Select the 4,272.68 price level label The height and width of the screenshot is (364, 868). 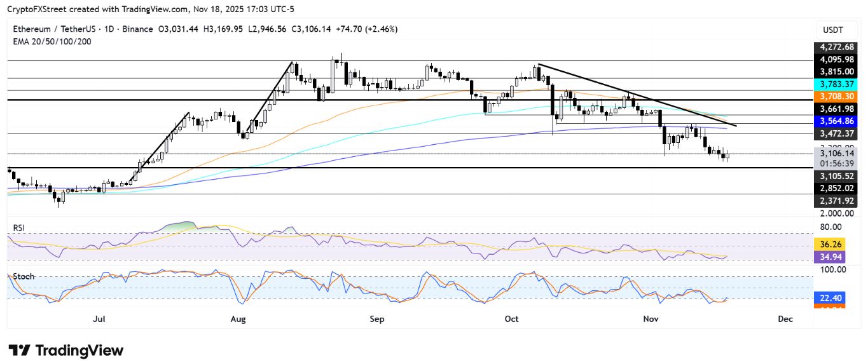[837, 46]
